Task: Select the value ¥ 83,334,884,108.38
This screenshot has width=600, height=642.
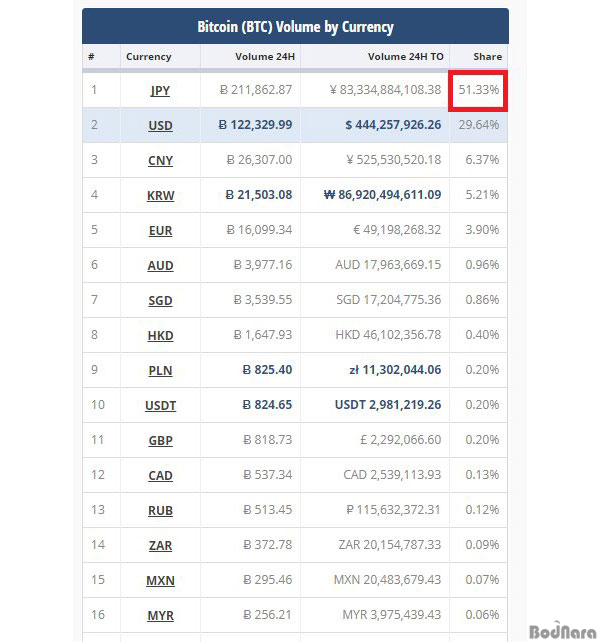Action: click(385, 90)
